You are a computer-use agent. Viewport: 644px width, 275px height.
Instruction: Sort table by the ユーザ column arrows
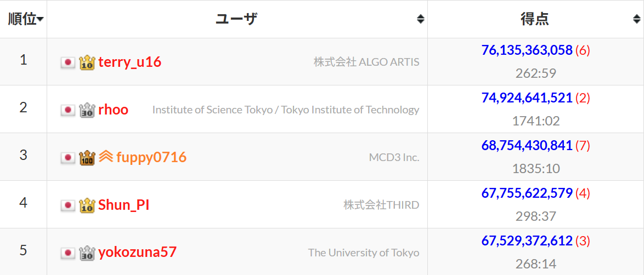(x=420, y=19)
